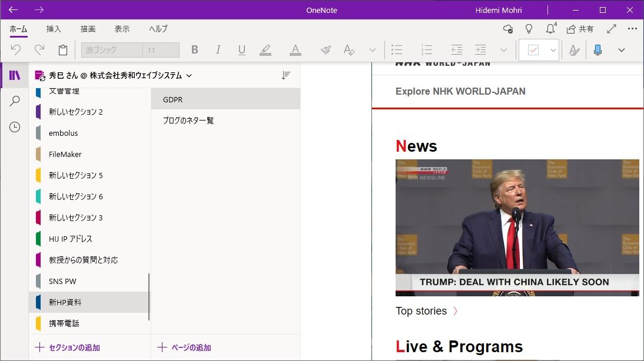
Task: Select the FileMaker section
Action: tap(65, 154)
